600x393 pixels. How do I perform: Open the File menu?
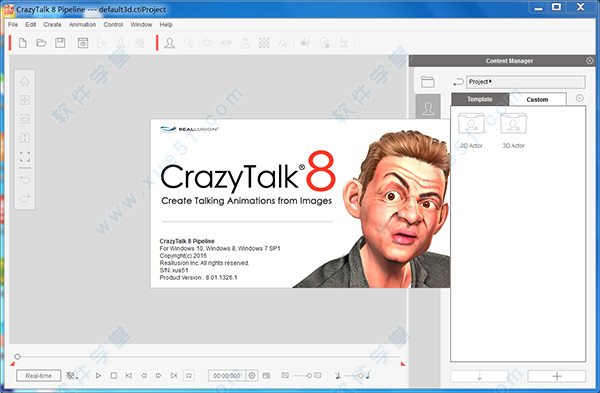pyautogui.click(x=13, y=24)
